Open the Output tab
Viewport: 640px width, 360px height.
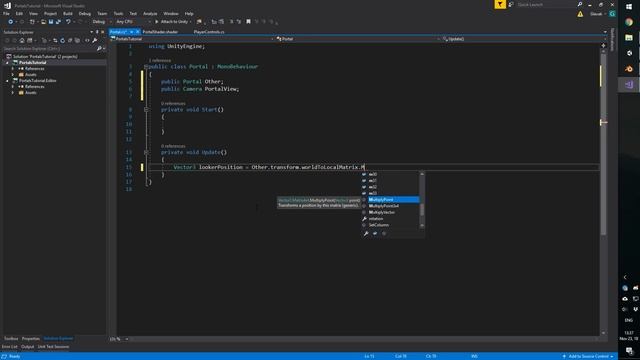coord(27,347)
